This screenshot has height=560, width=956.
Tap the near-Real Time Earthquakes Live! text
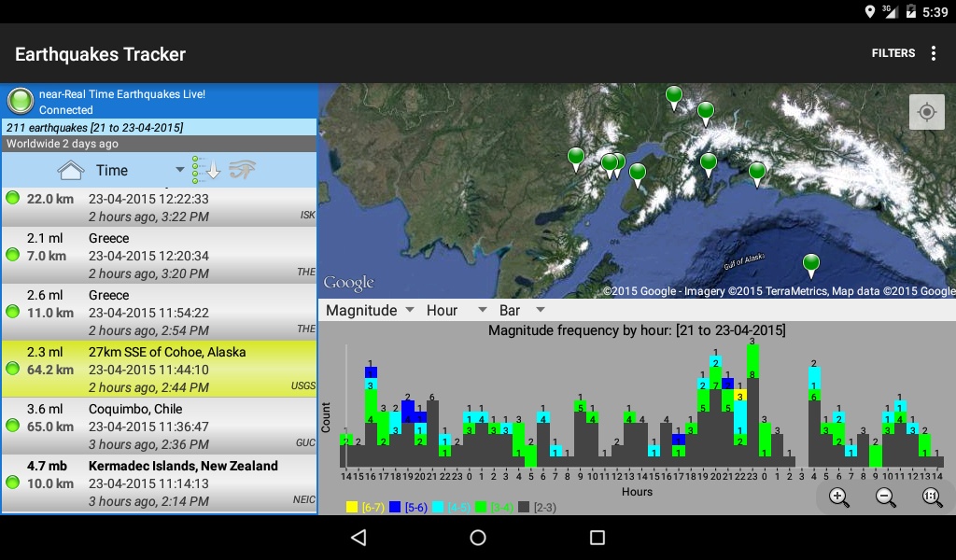[x=122, y=94]
